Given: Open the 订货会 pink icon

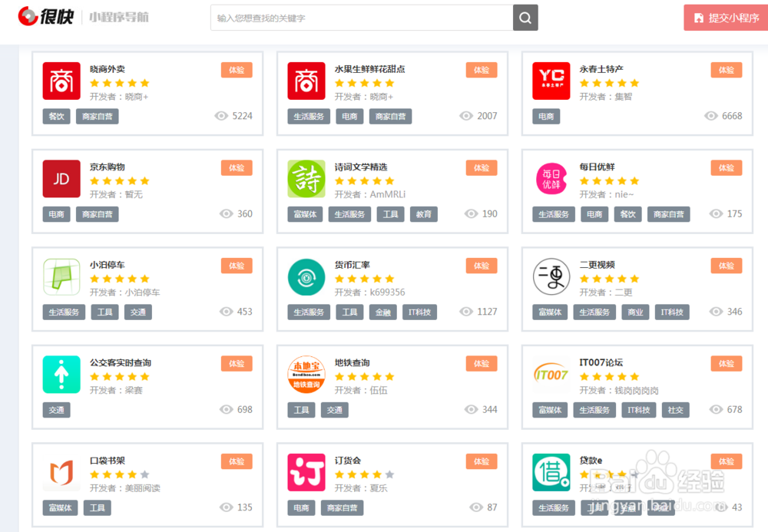Looking at the screenshot, I should (306, 472).
